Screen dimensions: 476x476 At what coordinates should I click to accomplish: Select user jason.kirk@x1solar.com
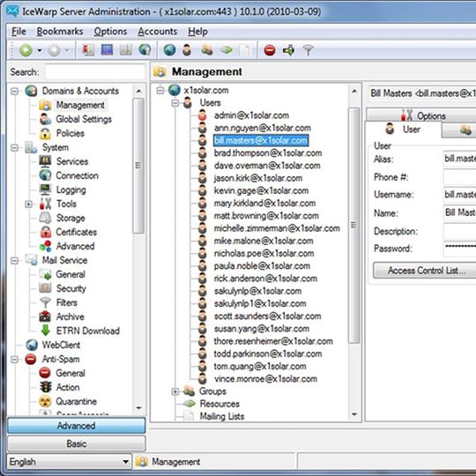pos(258,178)
